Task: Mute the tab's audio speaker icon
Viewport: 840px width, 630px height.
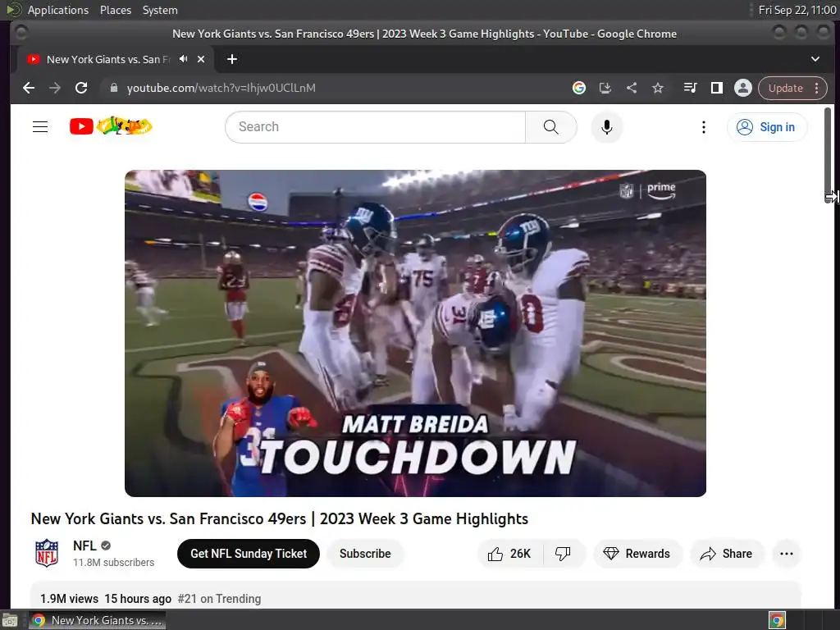Action: pos(184,59)
